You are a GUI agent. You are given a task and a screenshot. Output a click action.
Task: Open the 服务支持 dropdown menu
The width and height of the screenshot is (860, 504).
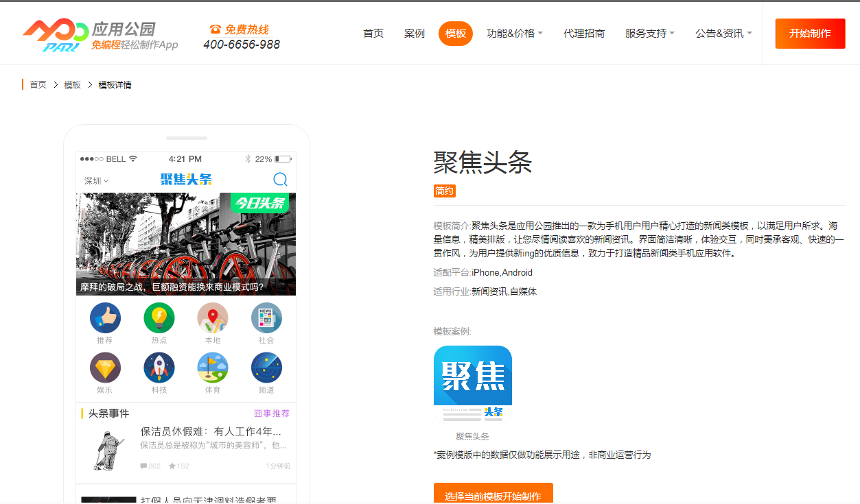click(649, 33)
